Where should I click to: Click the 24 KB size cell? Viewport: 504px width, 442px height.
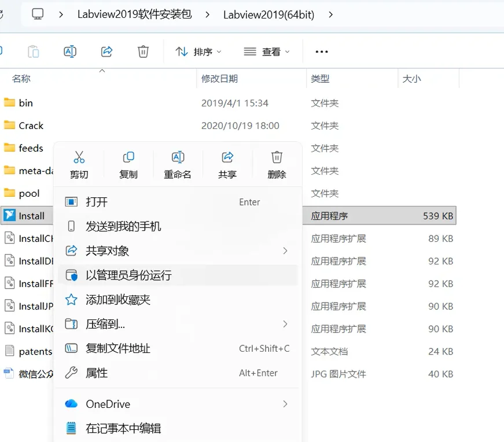(441, 351)
